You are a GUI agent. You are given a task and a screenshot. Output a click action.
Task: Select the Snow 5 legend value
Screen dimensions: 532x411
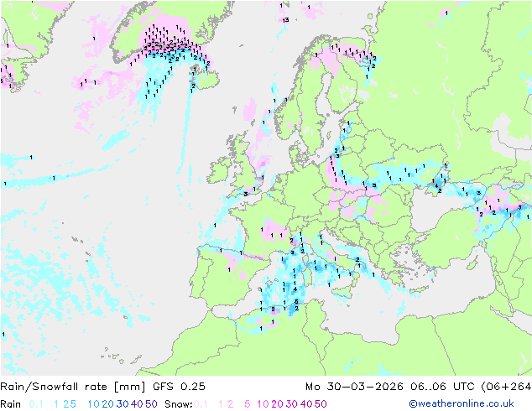247,404
